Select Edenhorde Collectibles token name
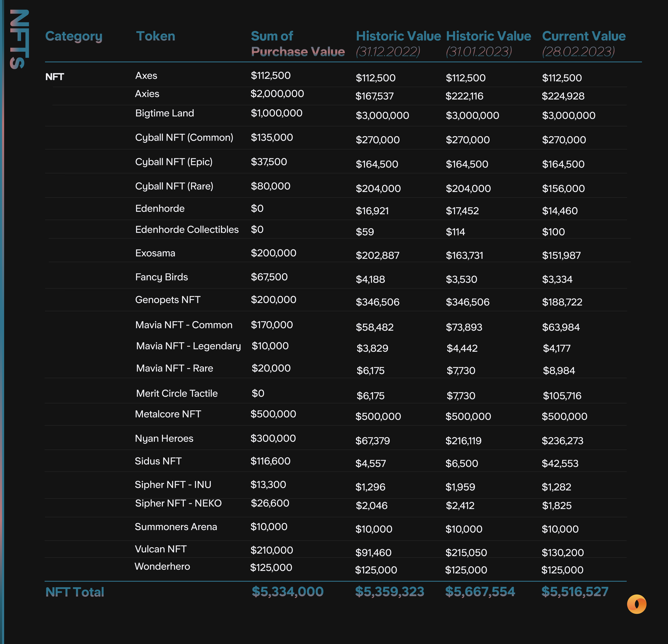The width and height of the screenshot is (668, 644). [x=187, y=230]
